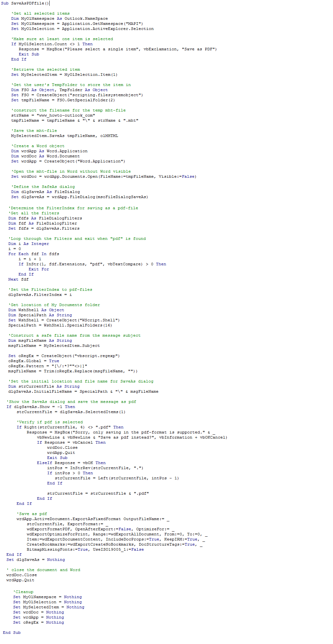Click "Dim strCurrentFile As String" line
The height and width of the screenshot is (644, 333).
click(44, 386)
